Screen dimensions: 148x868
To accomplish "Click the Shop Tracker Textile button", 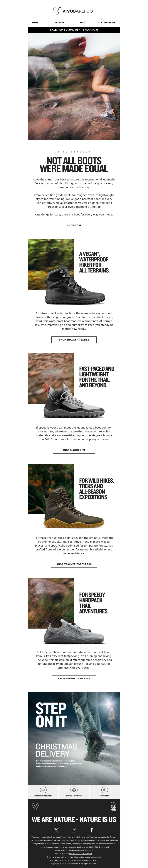I will click(74, 340).
